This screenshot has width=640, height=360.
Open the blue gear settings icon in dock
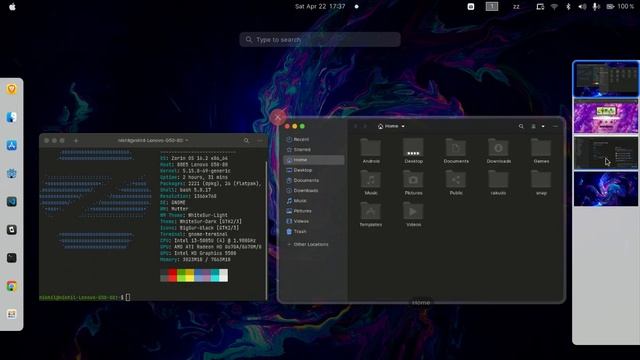point(11,173)
